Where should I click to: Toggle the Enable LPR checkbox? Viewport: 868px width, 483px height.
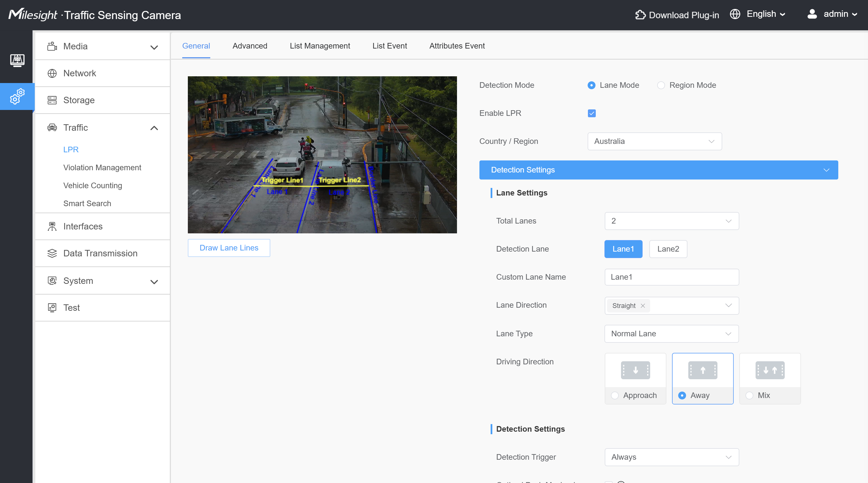click(591, 113)
